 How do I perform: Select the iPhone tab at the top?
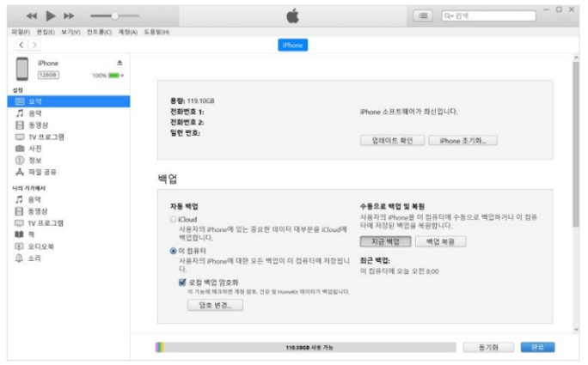292,45
